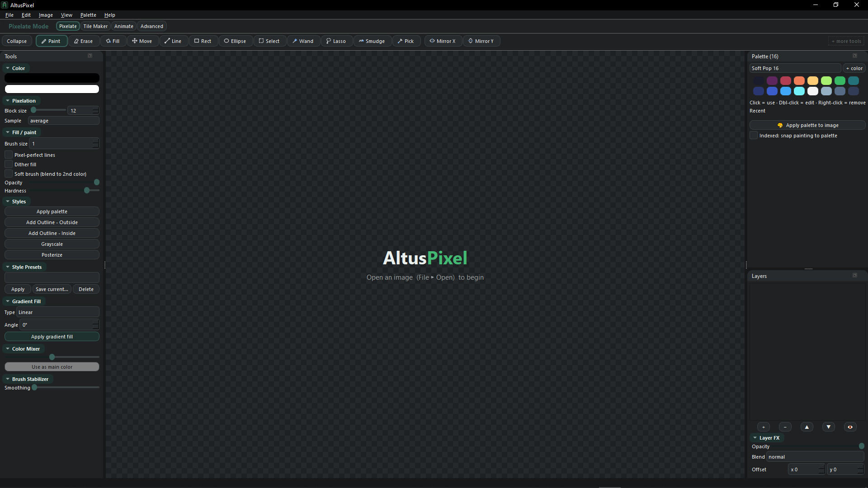Collapse the Gradient Fill section
The image size is (868, 488).
24,301
